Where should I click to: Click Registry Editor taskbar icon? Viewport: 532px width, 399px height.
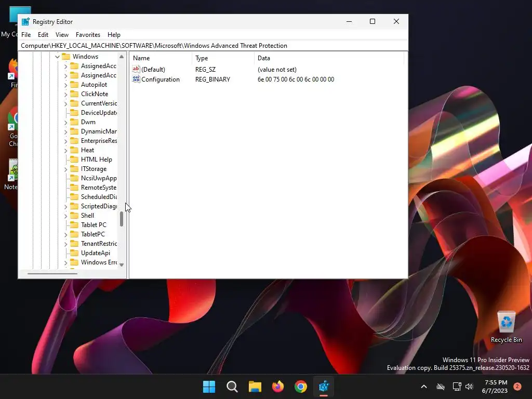click(x=324, y=387)
